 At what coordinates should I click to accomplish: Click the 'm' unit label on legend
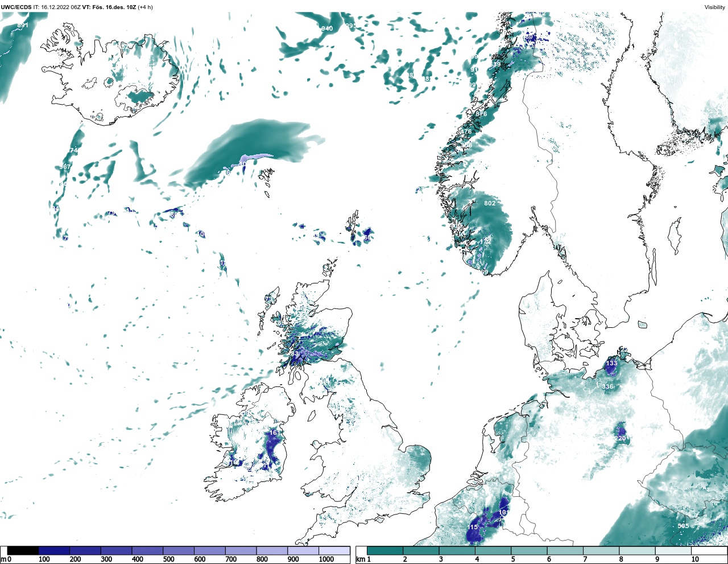tap(3, 559)
